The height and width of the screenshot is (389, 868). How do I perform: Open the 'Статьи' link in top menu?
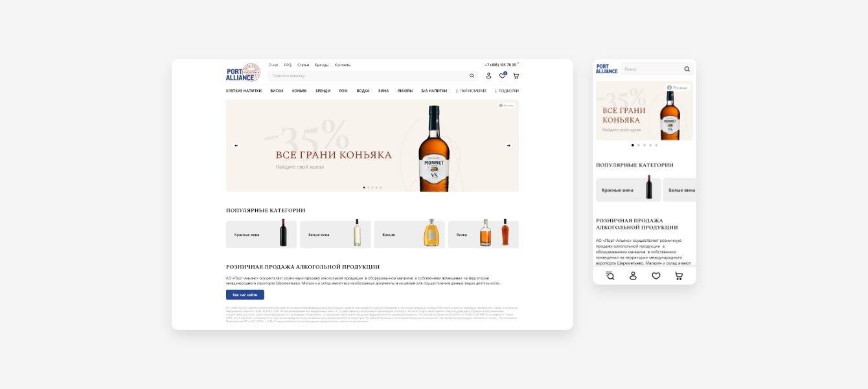tap(303, 65)
